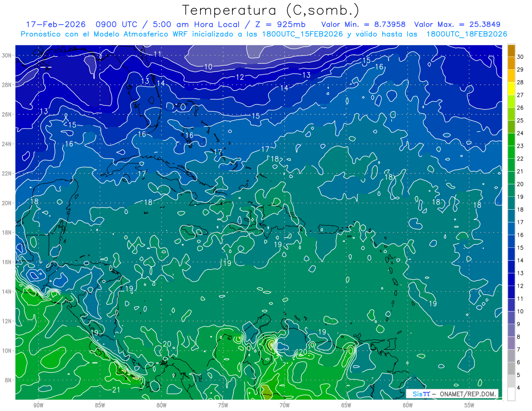Click the '22N' latitude axis label
The image size is (532, 411).
[7, 173]
